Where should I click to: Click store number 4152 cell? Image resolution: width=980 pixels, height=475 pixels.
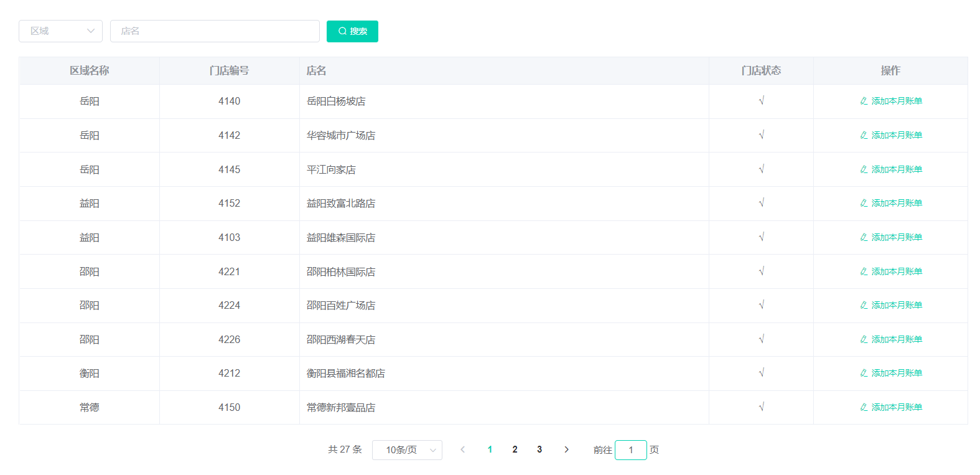pos(229,204)
